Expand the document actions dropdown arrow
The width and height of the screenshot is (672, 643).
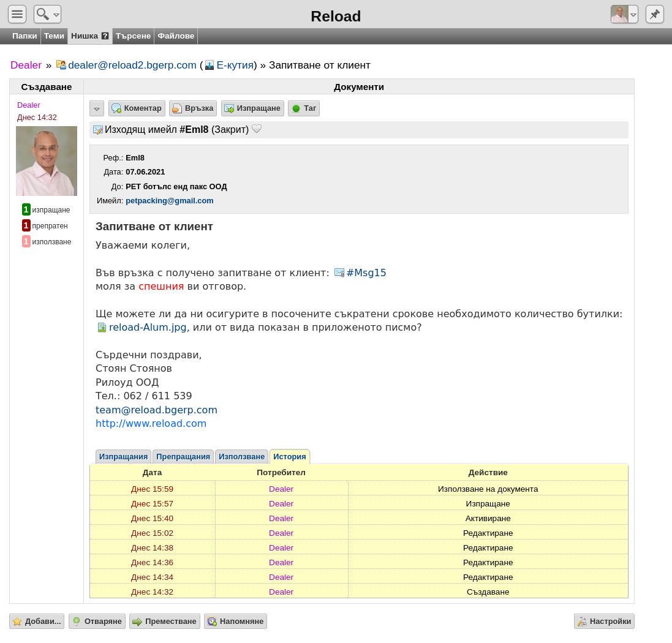(97, 108)
